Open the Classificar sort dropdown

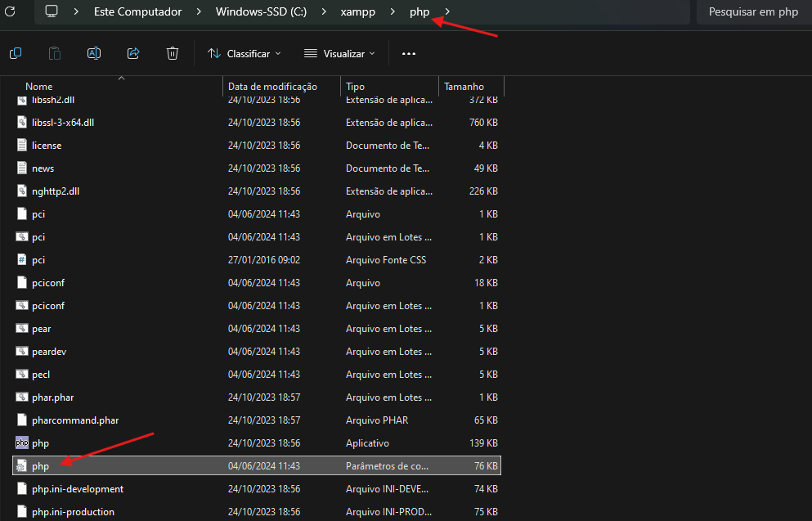click(x=244, y=53)
